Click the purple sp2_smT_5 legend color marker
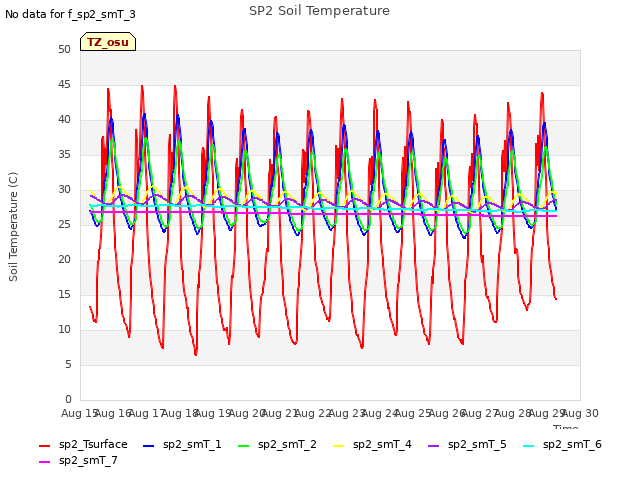This screenshot has width=640, height=480. (433, 446)
